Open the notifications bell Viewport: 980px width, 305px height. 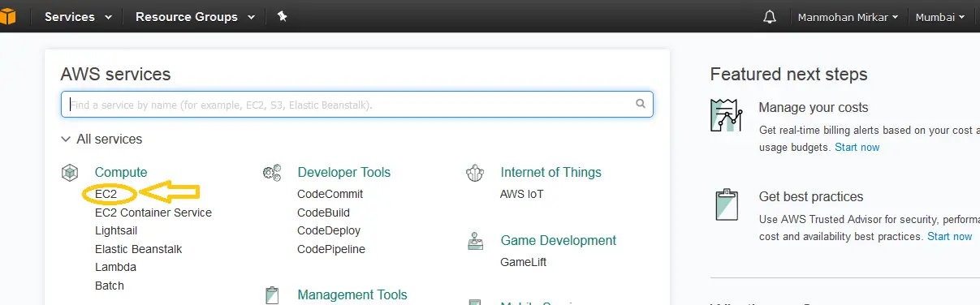tap(770, 17)
